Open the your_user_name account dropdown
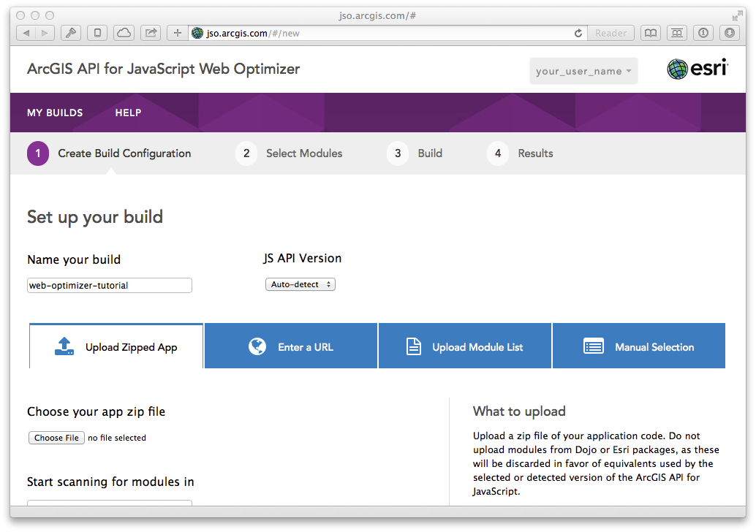Viewport: 756px width, 532px height. [x=583, y=72]
